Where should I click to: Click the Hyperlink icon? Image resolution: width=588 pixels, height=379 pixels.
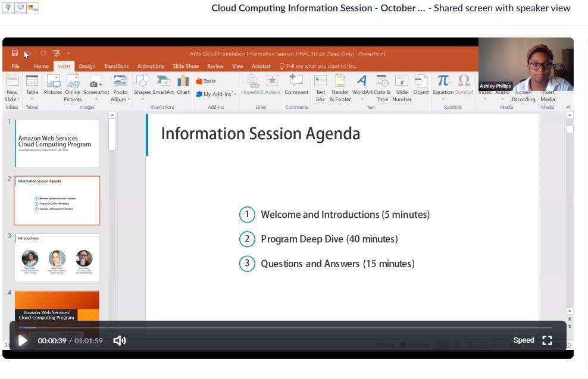click(x=252, y=84)
